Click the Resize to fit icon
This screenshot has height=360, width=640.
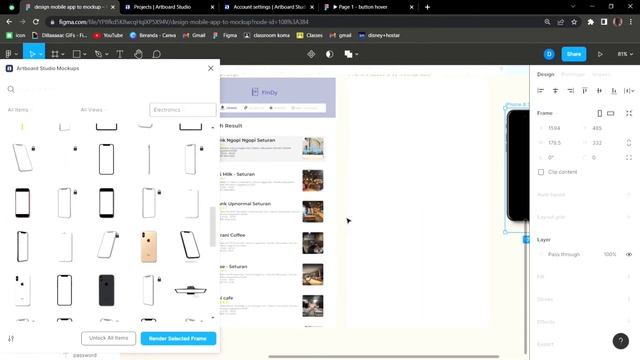[629, 113]
